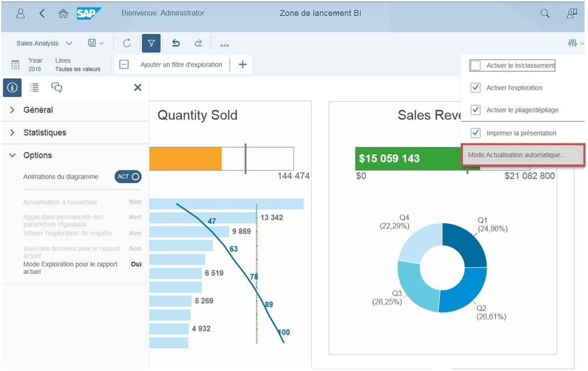Show the information panel tab
The width and height of the screenshot is (588, 371).
click(12, 88)
